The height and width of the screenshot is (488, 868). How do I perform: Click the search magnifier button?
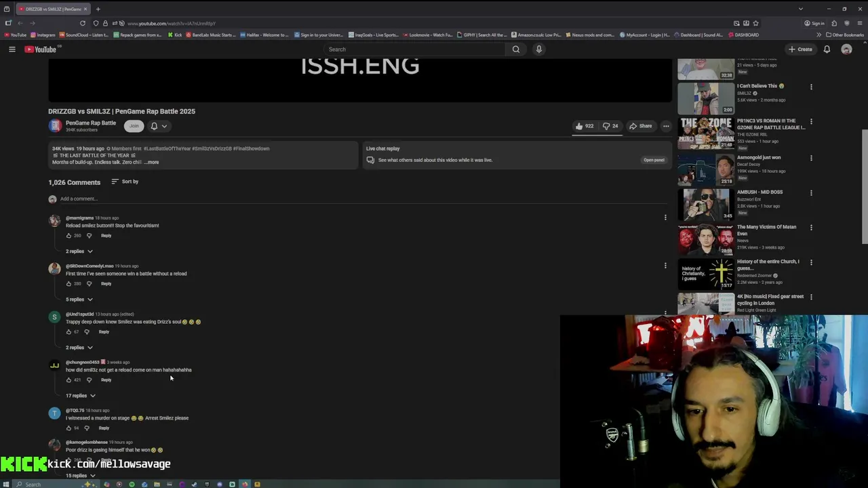coord(516,49)
